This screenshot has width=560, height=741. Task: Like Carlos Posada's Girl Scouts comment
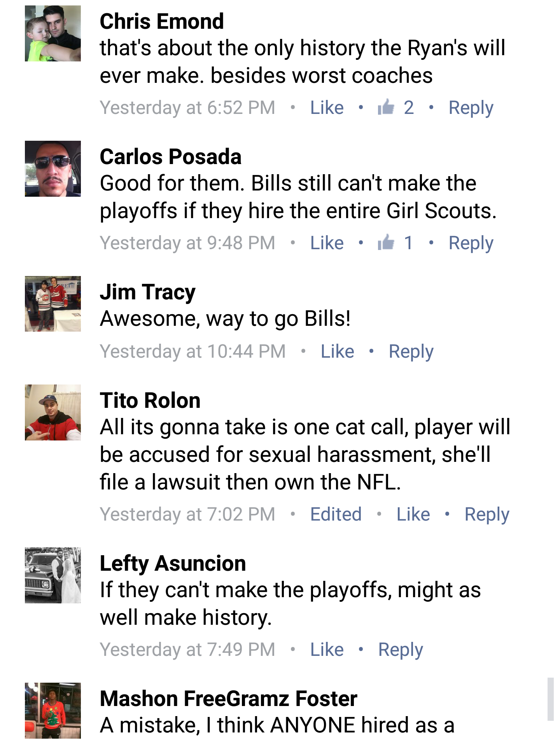pyautogui.click(x=327, y=243)
